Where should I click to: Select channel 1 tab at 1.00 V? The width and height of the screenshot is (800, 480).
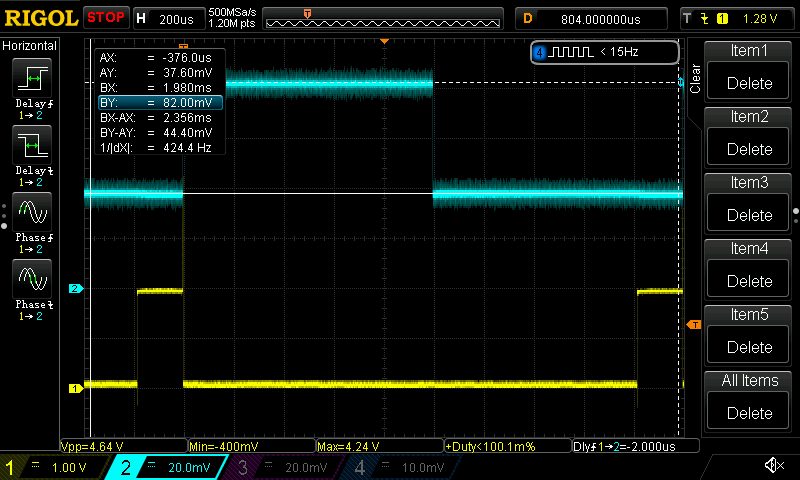[x=51, y=467]
